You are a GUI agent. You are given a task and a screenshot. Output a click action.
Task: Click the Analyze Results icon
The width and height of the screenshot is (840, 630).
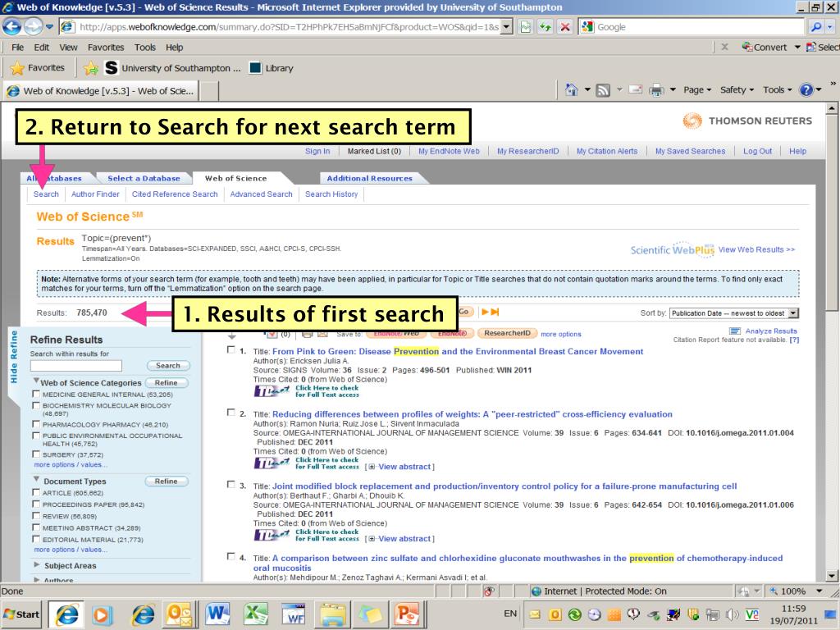point(734,331)
